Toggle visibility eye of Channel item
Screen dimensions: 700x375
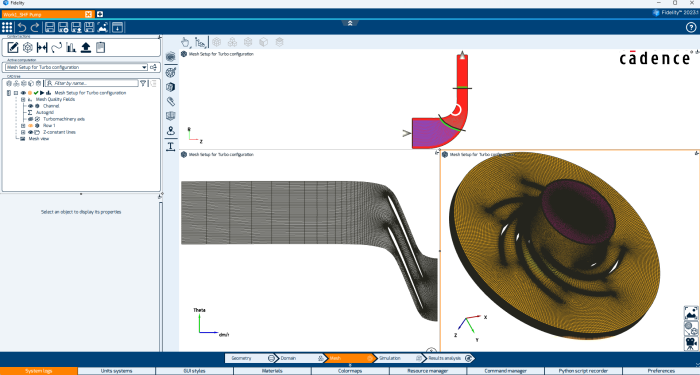pos(30,106)
